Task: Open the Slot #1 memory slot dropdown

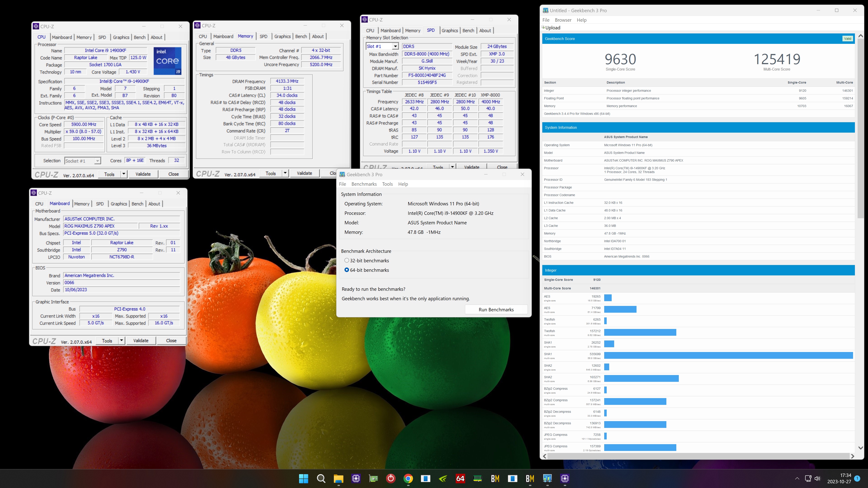Action: (x=395, y=46)
